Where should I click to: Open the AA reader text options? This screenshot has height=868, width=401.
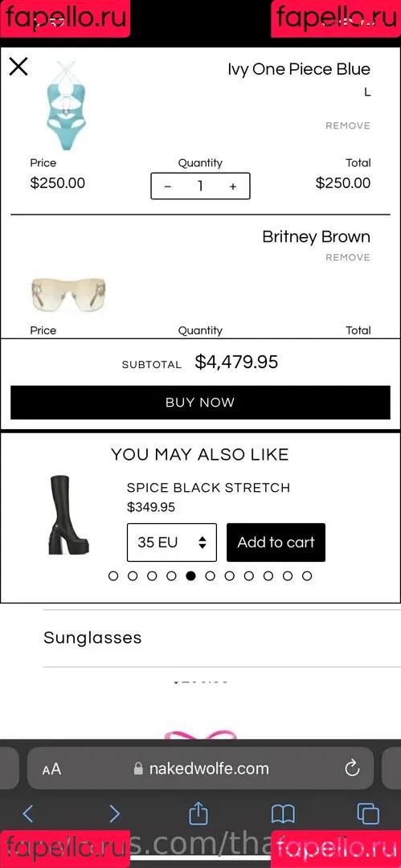tap(51, 769)
